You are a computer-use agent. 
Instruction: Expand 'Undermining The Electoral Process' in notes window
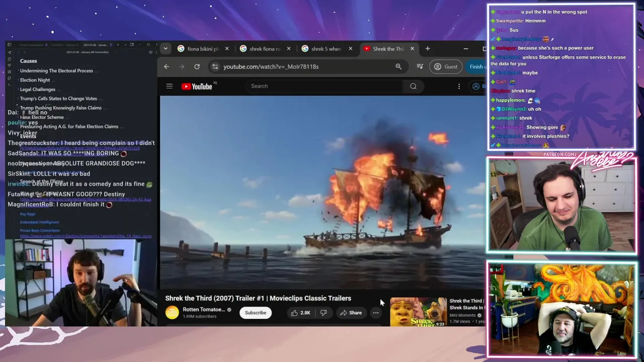click(x=56, y=71)
